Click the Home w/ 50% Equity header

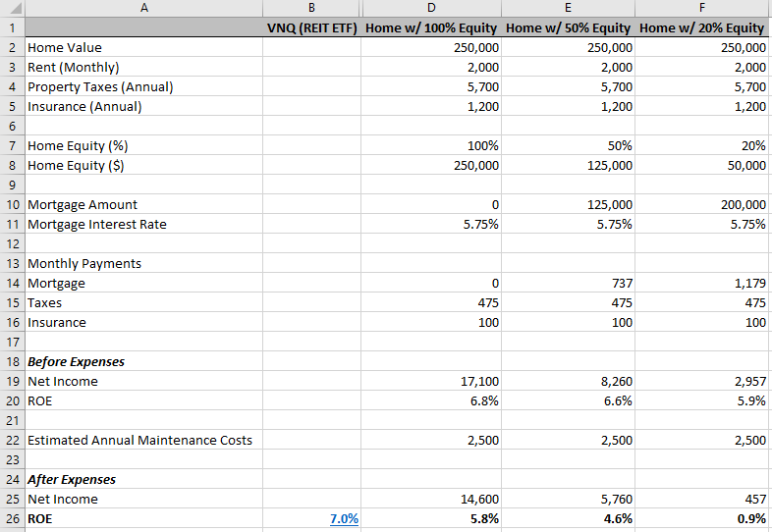tap(568, 27)
